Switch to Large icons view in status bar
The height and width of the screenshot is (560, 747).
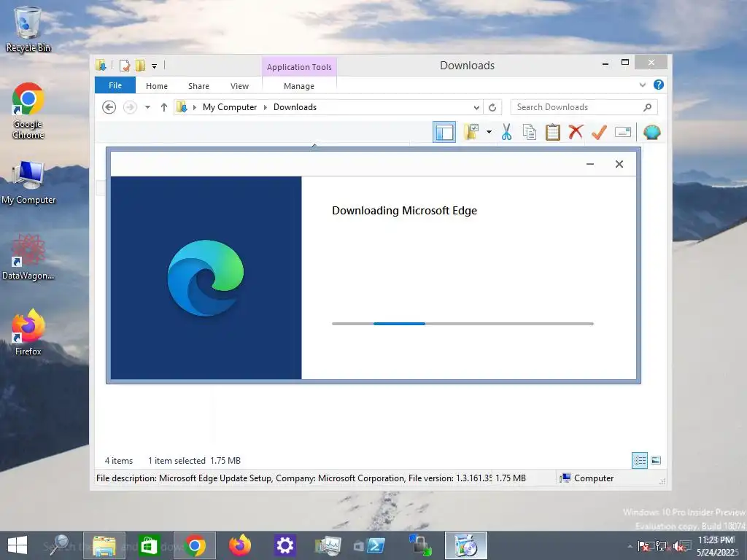(656, 460)
